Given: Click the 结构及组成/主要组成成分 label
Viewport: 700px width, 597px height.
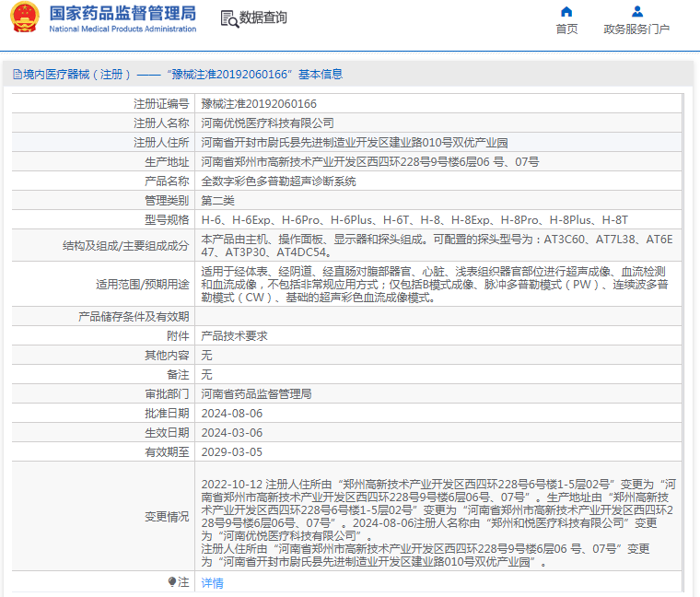Looking at the screenshot, I should coord(125,246).
